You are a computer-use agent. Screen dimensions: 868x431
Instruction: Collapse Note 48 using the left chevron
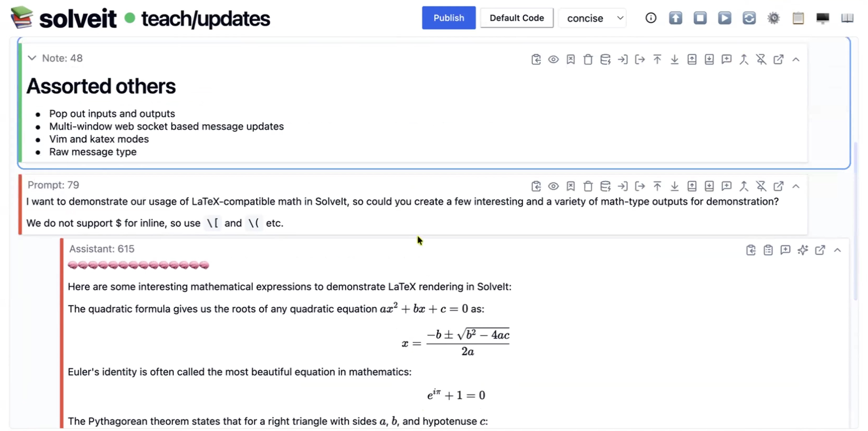tap(32, 58)
